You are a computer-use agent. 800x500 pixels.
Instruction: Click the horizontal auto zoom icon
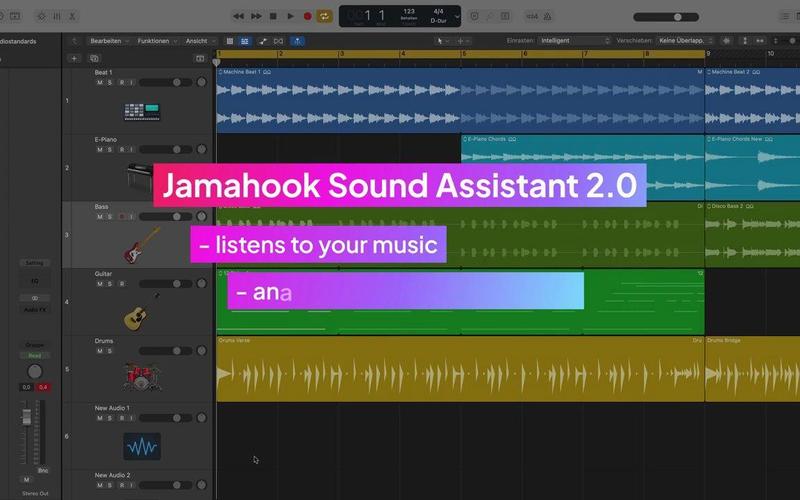pos(760,41)
